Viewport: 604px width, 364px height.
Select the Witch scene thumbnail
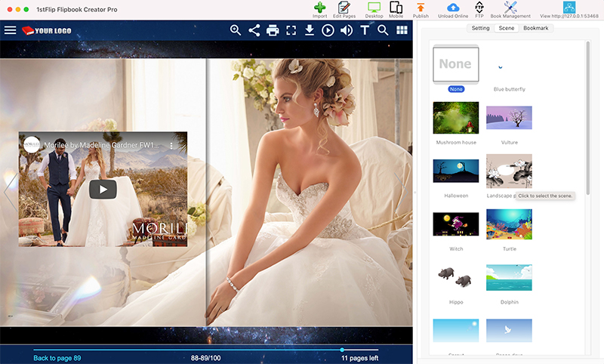coord(456,224)
